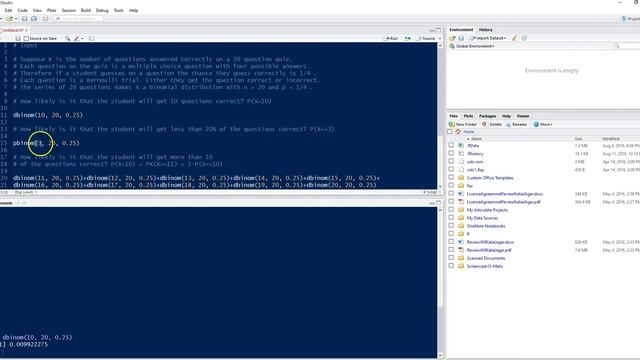Check the box for OneNote Notebooks
The width and height of the screenshot is (640, 360).
pos(451,225)
